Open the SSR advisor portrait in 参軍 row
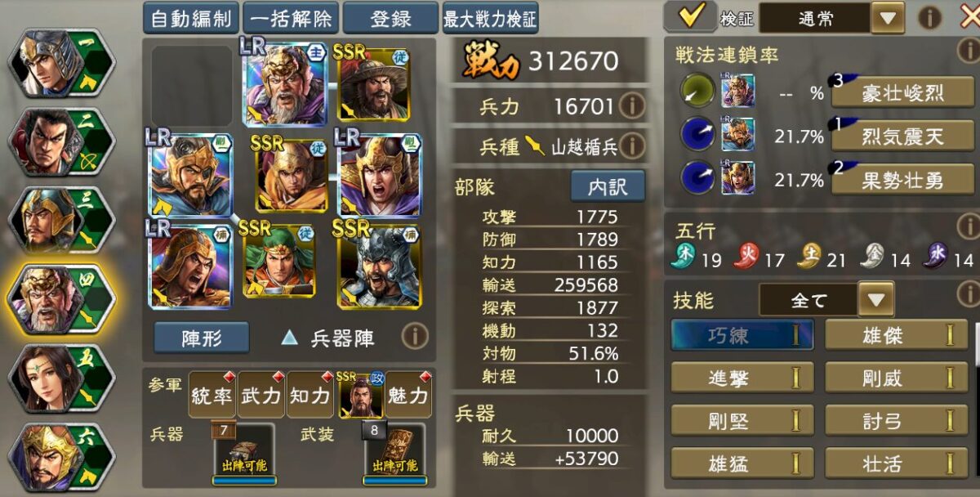 (x=360, y=395)
